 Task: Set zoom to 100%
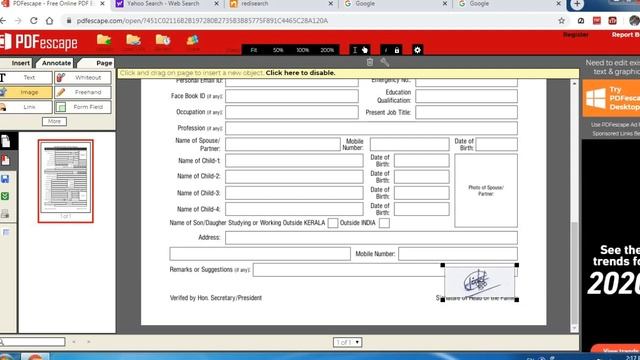pos(302,50)
